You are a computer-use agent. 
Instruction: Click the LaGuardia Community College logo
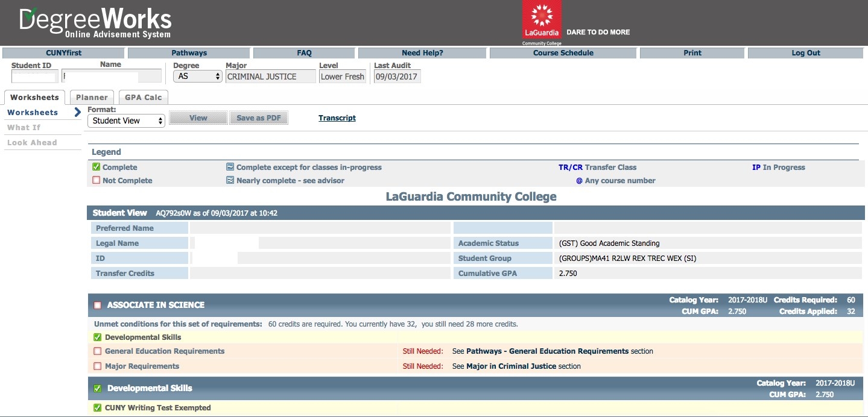pos(542,23)
